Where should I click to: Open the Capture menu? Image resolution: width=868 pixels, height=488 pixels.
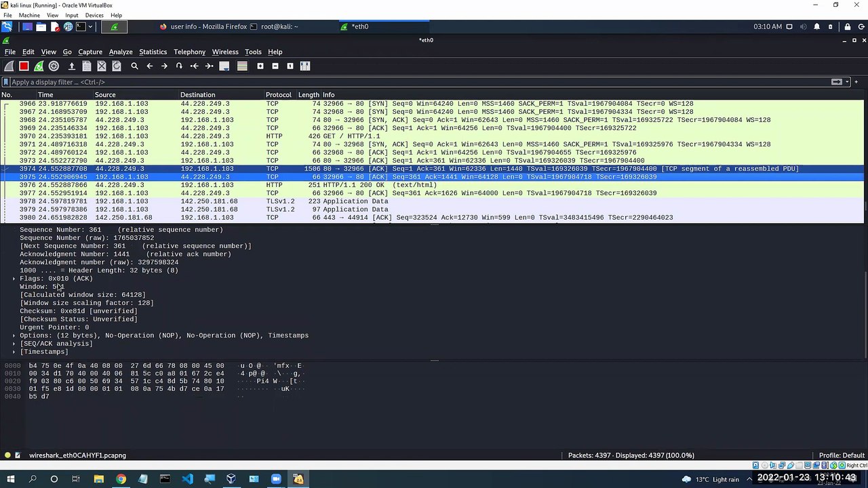pyautogui.click(x=90, y=52)
